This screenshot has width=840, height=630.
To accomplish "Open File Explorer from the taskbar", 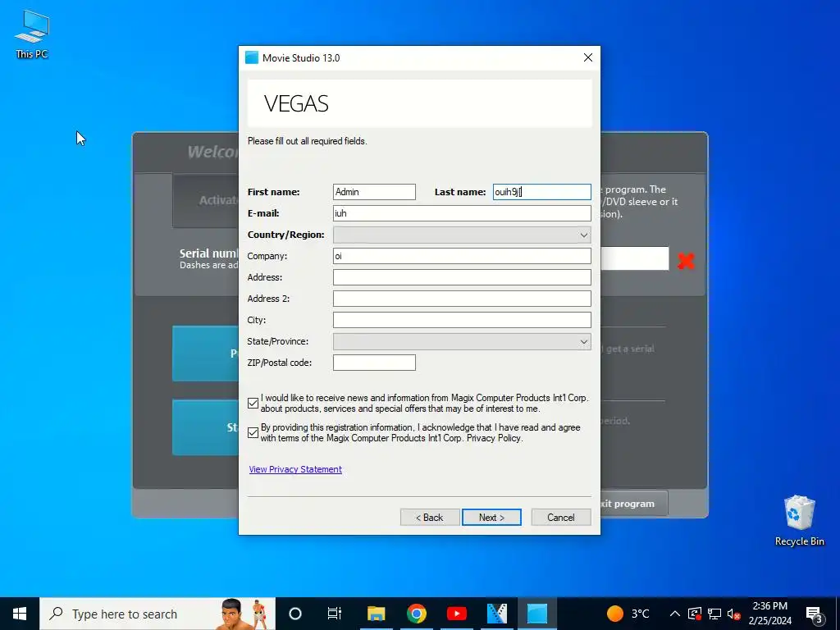I will pos(376,614).
